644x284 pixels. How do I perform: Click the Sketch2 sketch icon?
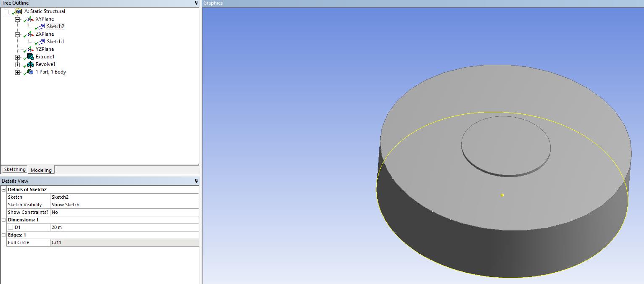(42, 26)
